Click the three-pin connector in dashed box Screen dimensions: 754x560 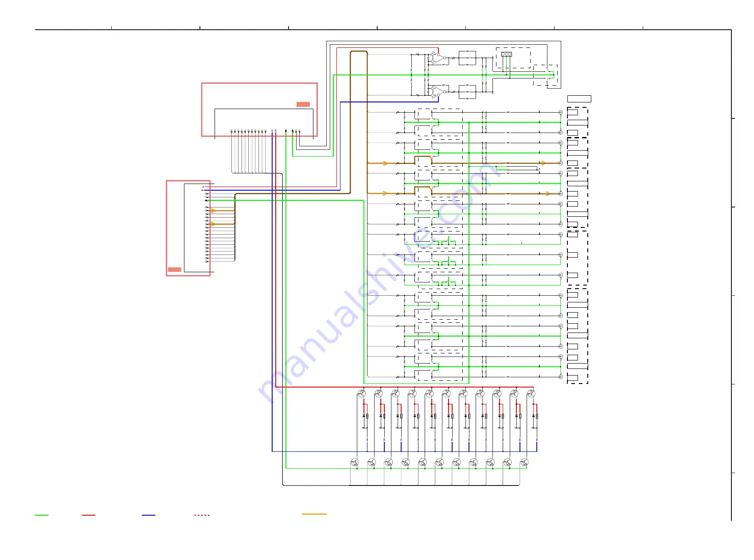[507, 54]
